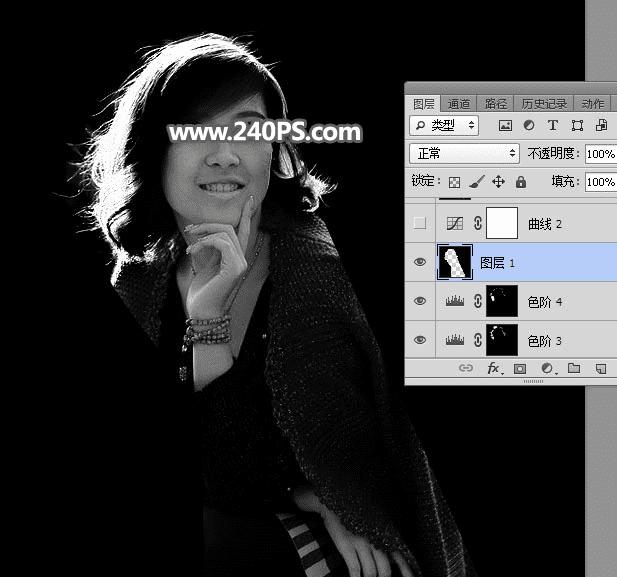
Task: Click the link layers icon
Action: click(x=466, y=368)
